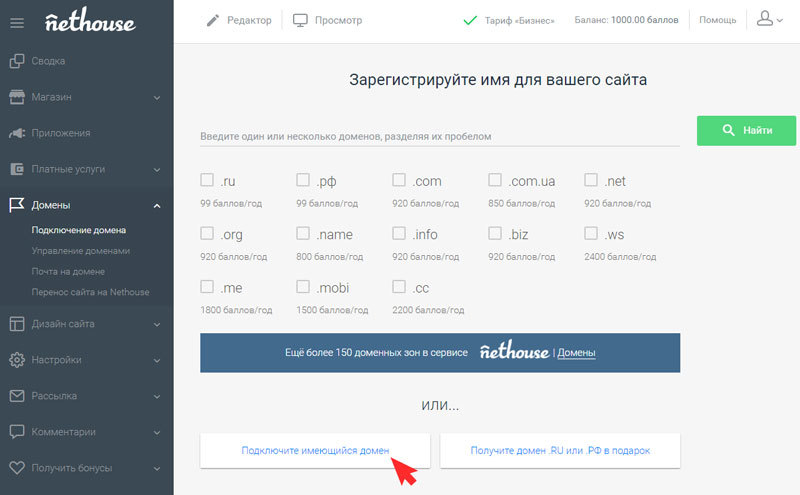
Task: Expand the Получить бонусы section chevron
Action: 157,468
